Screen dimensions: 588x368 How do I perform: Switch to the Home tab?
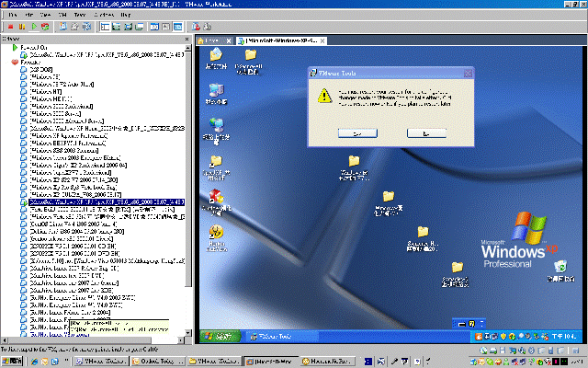pos(209,41)
